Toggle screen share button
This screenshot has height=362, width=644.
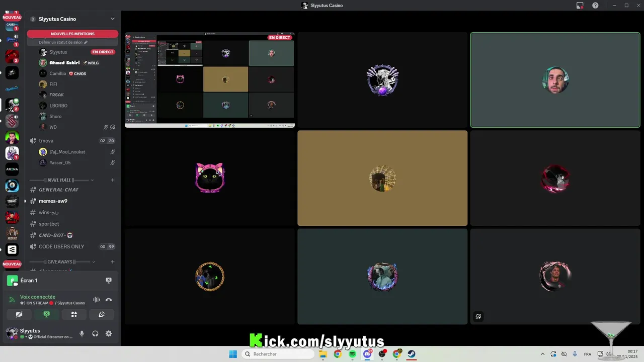click(46, 314)
